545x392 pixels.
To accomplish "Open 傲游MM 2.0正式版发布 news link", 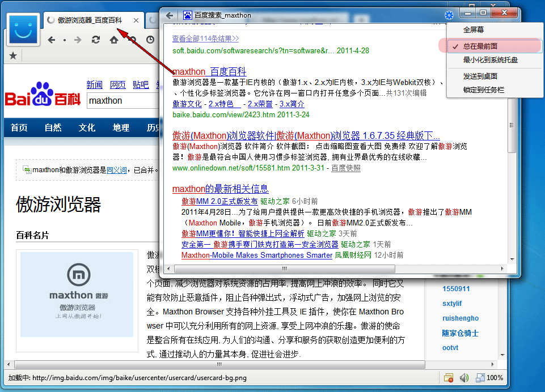I will click(219, 202).
